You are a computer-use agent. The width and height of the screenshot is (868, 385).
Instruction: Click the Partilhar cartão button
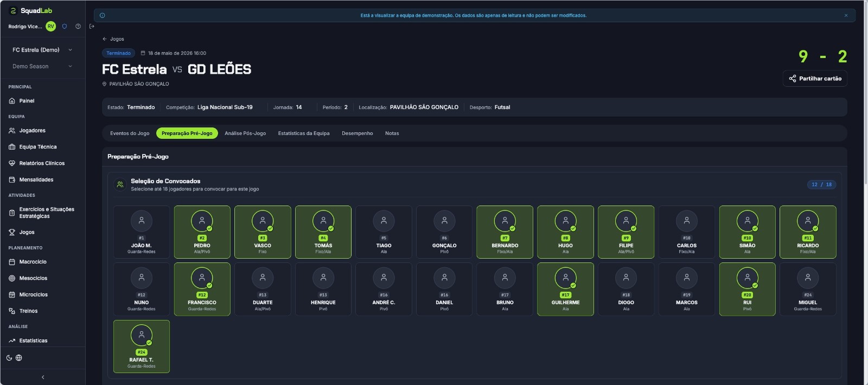(x=815, y=79)
